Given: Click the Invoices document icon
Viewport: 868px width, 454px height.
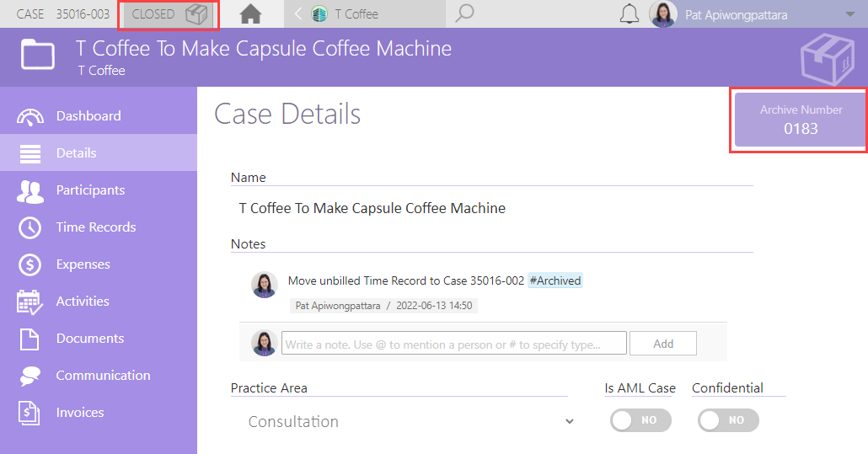Looking at the screenshot, I should click(29, 413).
